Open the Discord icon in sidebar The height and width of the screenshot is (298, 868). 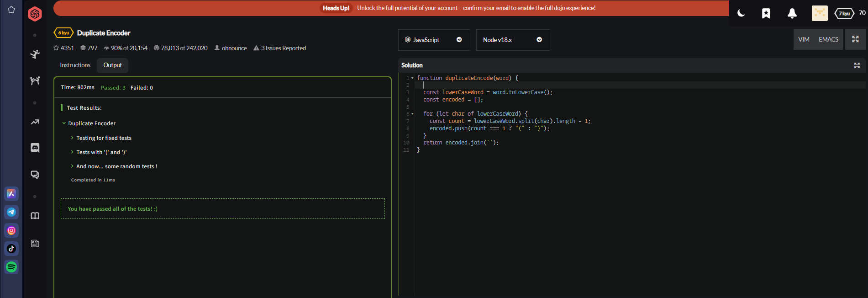35,148
